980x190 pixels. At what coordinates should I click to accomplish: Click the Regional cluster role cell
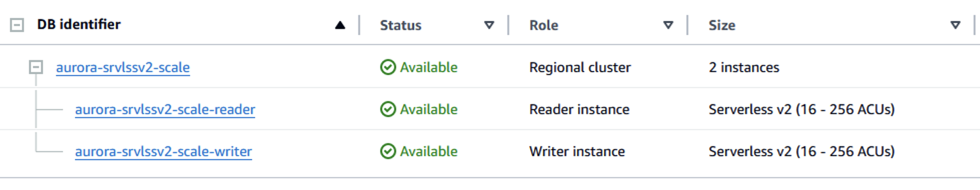(x=580, y=67)
